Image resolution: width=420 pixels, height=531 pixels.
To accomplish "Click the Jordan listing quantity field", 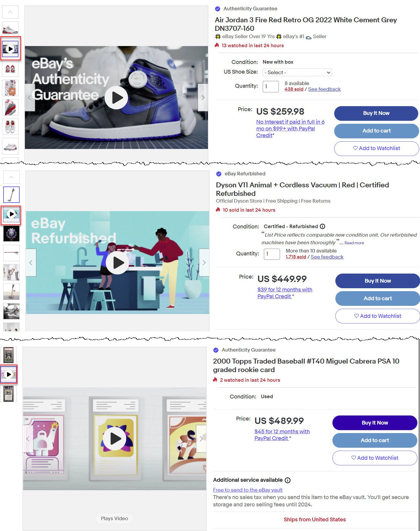I will tap(271, 86).
